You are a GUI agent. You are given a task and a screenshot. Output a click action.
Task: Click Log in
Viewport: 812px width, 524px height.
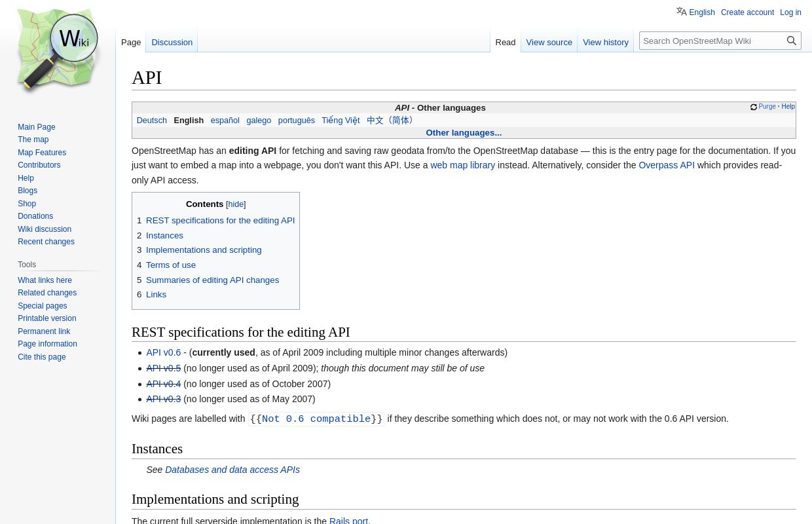point(790,12)
